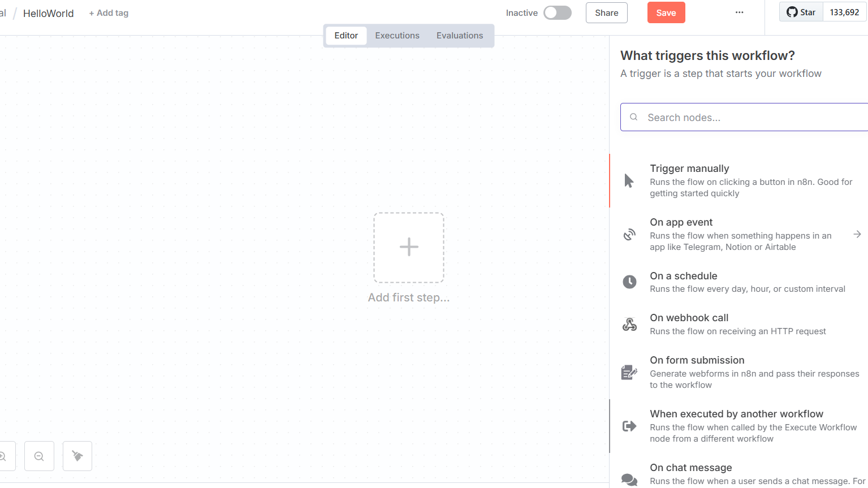Click the On a schedule clock icon
This screenshot has width=868, height=488.
pyautogui.click(x=629, y=282)
